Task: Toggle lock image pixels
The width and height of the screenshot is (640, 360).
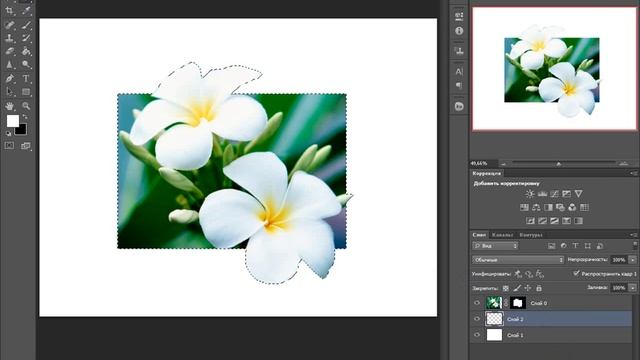Action: (x=517, y=288)
